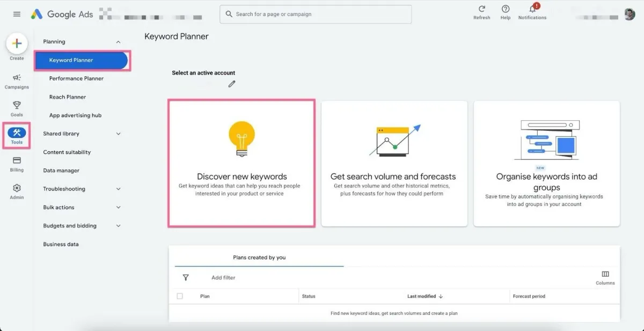Open the Admin gear section
Screen dimensions: 644x331
click(x=17, y=192)
